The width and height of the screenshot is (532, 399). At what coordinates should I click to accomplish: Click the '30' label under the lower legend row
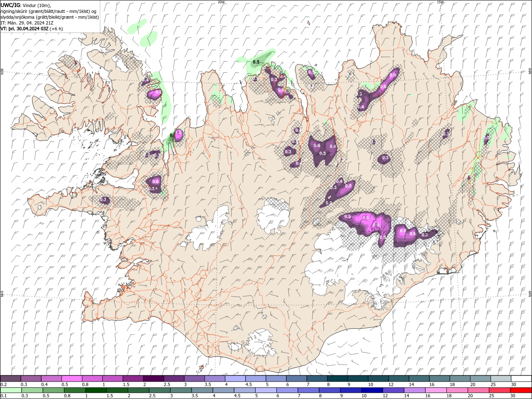[x=512, y=396]
